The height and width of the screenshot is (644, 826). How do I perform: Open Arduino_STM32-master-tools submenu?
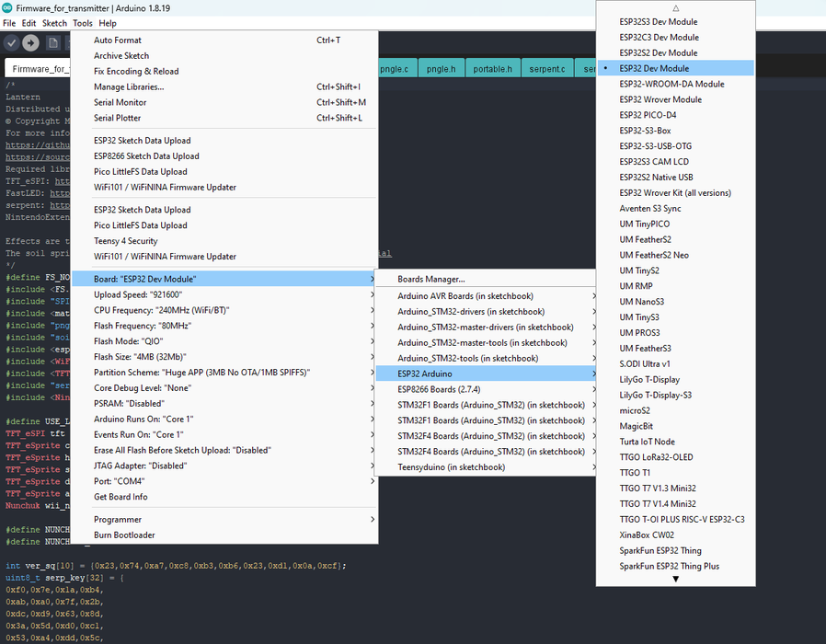pos(486,342)
